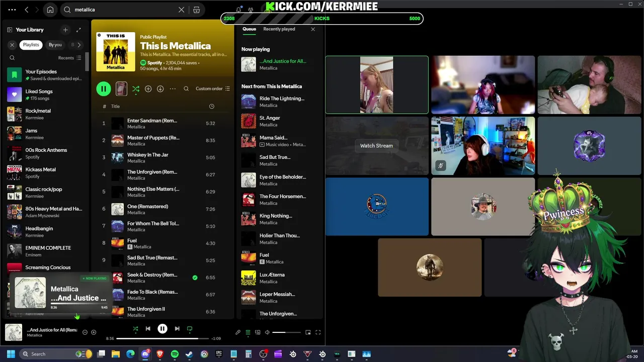Toggle repeat in the player bar
The image size is (644, 362).
pyautogui.click(x=190, y=329)
